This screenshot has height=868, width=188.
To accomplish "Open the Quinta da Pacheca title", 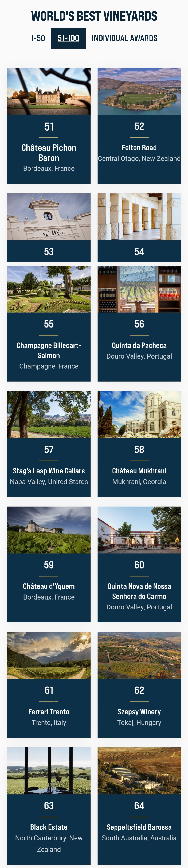I will pyautogui.click(x=139, y=345).
